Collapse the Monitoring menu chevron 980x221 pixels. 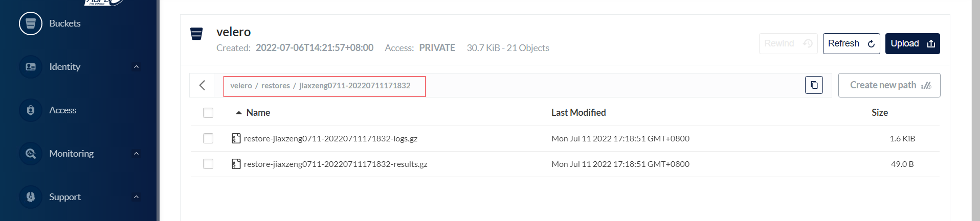coord(136,154)
